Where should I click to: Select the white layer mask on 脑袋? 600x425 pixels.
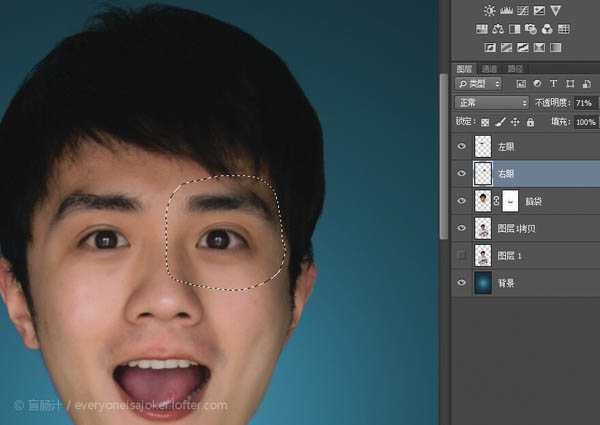(510, 201)
